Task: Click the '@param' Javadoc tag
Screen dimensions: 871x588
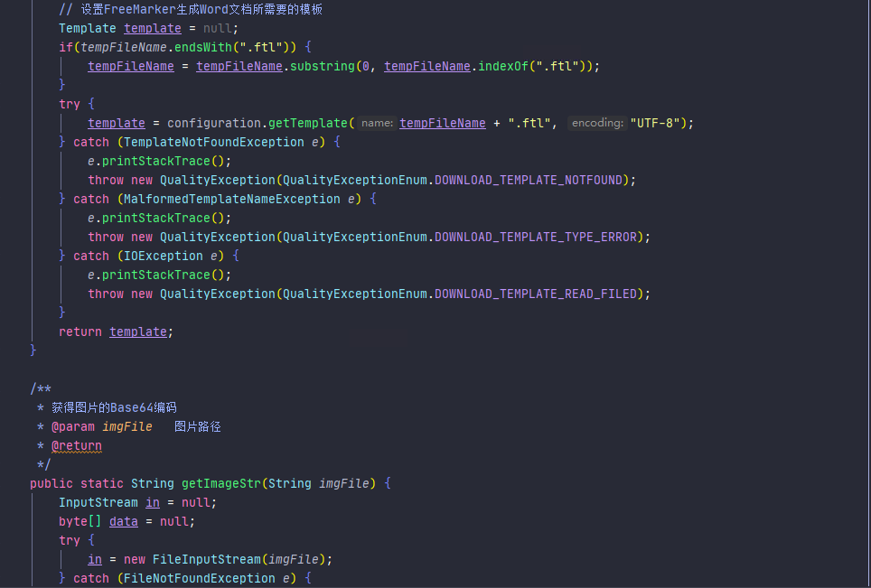Action: pos(73,426)
